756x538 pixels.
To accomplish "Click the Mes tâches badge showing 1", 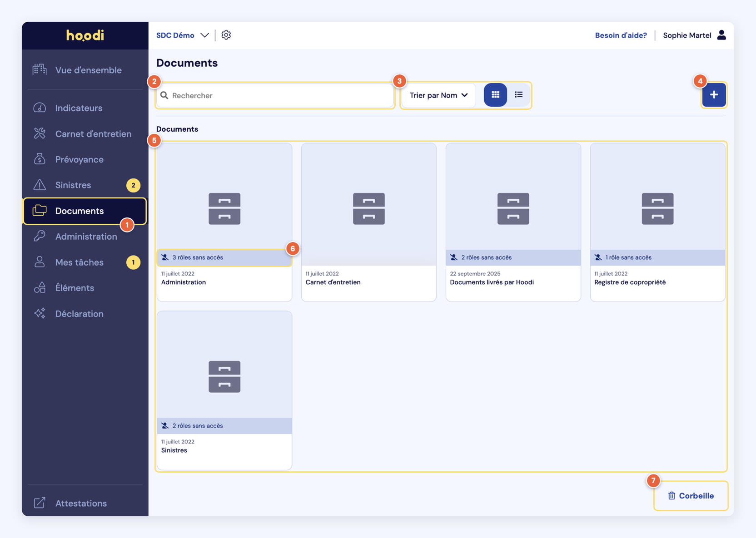I will (133, 262).
